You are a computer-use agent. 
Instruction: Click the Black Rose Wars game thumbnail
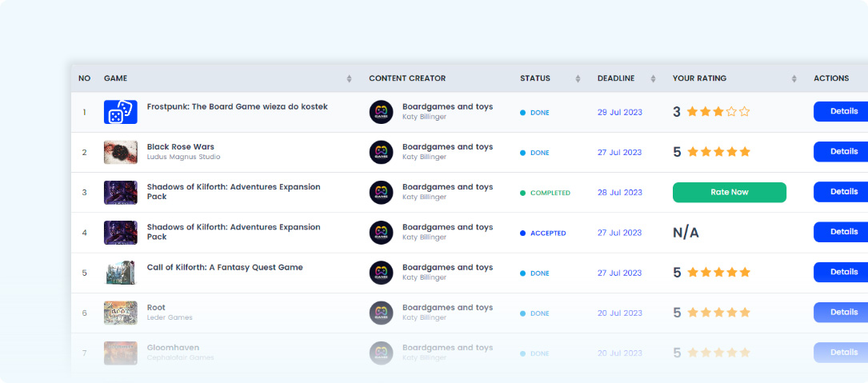(120, 152)
